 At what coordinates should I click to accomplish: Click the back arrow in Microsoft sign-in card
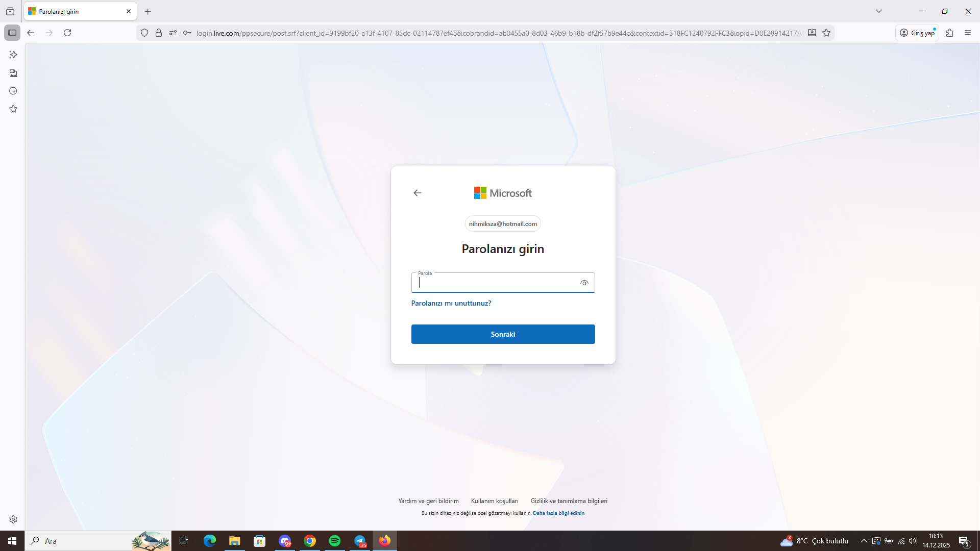point(418,193)
